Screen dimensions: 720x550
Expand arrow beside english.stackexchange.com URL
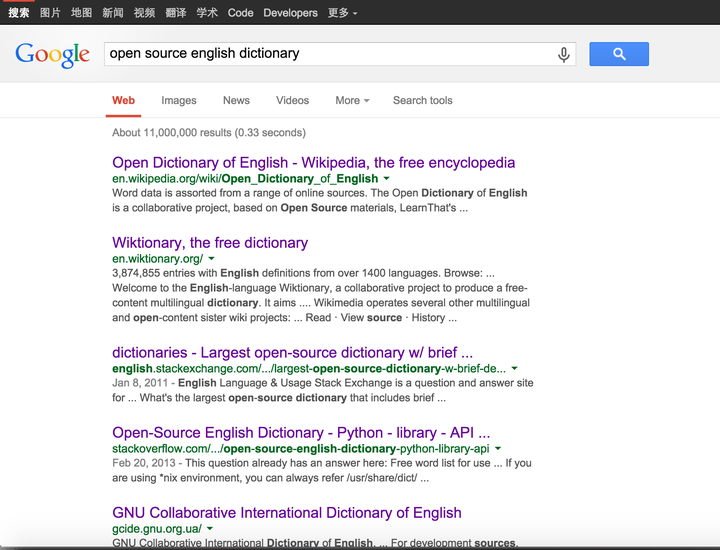(514, 368)
